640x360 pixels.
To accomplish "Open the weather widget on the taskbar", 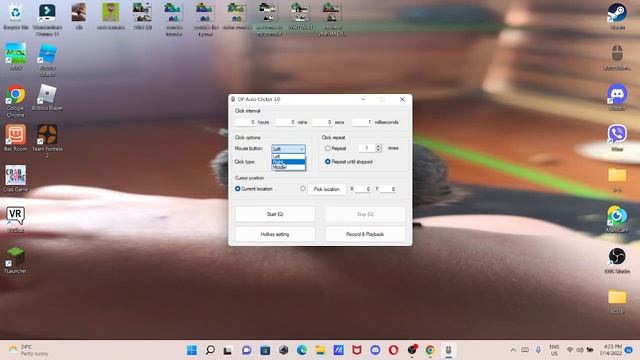I will tap(28, 350).
